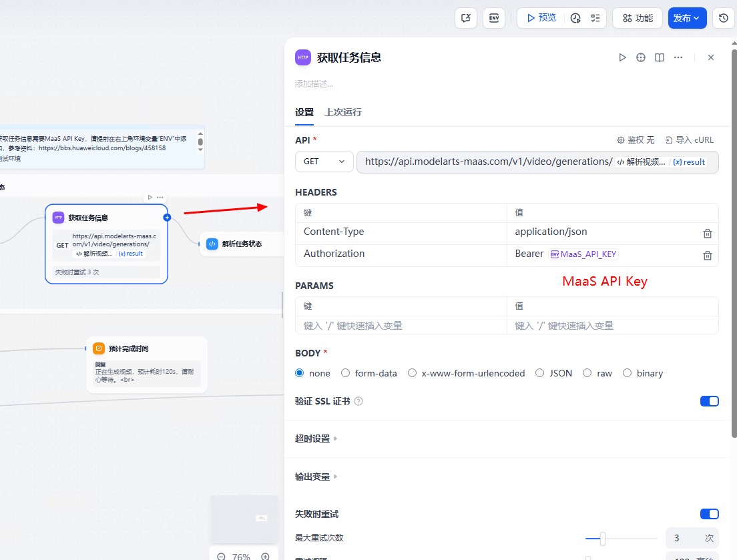Viewport: 737px width, 560px height.
Task: Switch to the 上次运行 tab
Action: pos(343,112)
